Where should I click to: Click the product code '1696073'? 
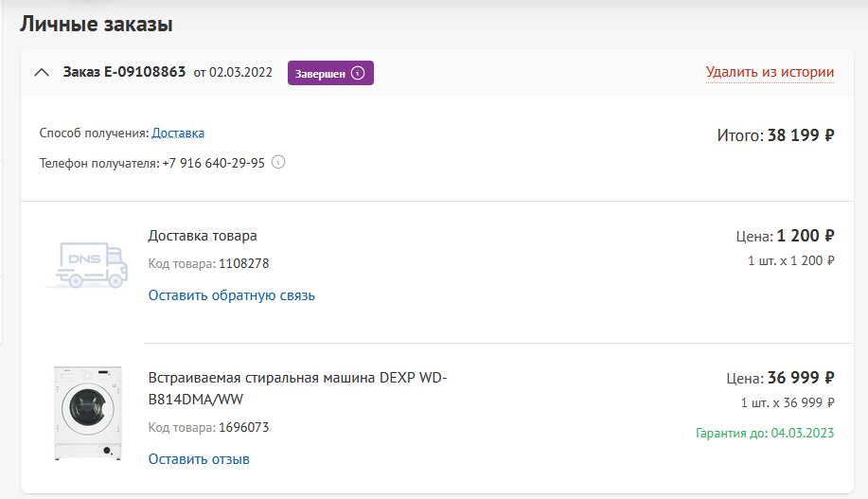tap(243, 428)
